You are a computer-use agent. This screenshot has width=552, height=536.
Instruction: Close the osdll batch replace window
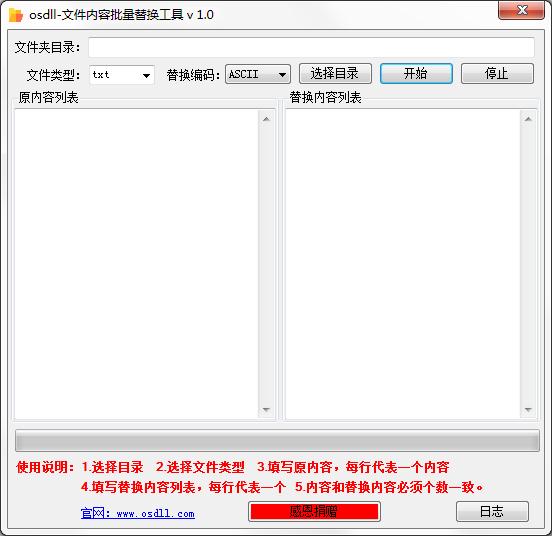point(521,10)
